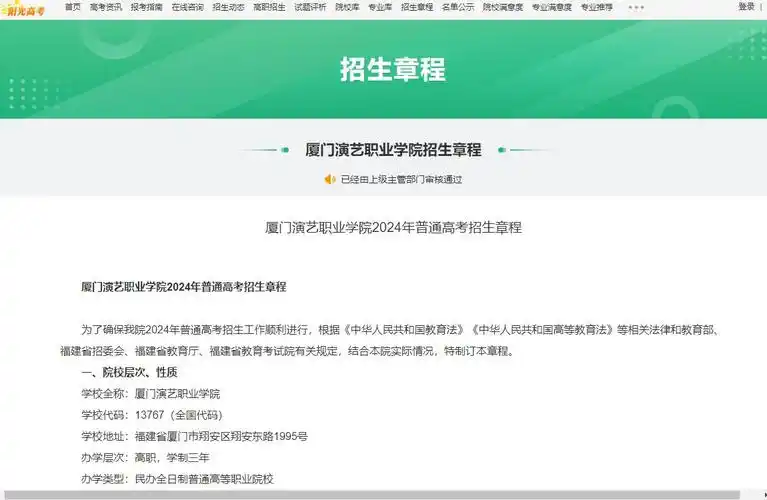Open 专业推荐 in the nav bar
The width and height of the screenshot is (767, 500).
(597, 7)
